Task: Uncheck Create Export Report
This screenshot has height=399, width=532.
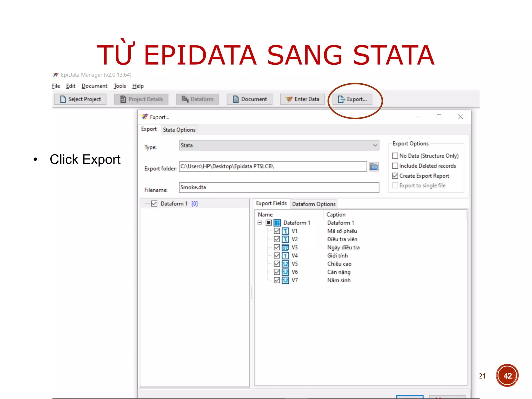Action: [395, 176]
